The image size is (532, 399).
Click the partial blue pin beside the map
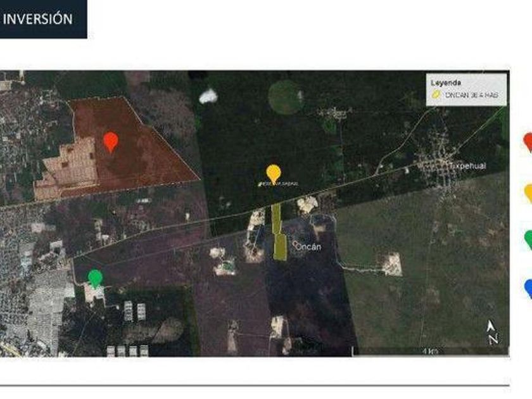[528, 289]
